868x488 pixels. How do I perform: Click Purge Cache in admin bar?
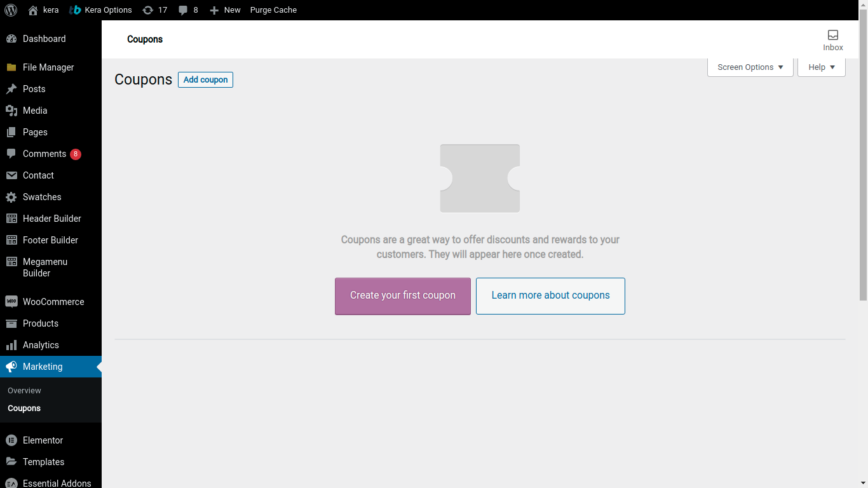tap(273, 10)
